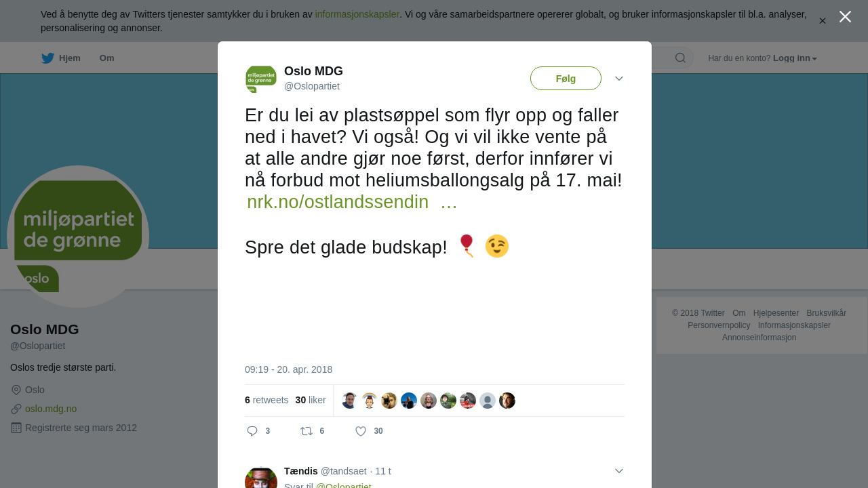Retweet the Oslo MDG tweet
This screenshot has height=488, width=868.
coord(307,431)
